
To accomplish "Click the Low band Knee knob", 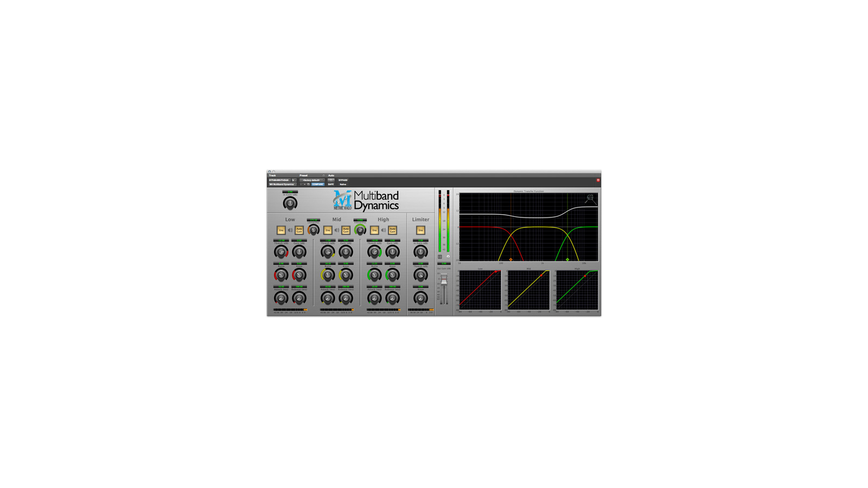I will click(x=299, y=275).
